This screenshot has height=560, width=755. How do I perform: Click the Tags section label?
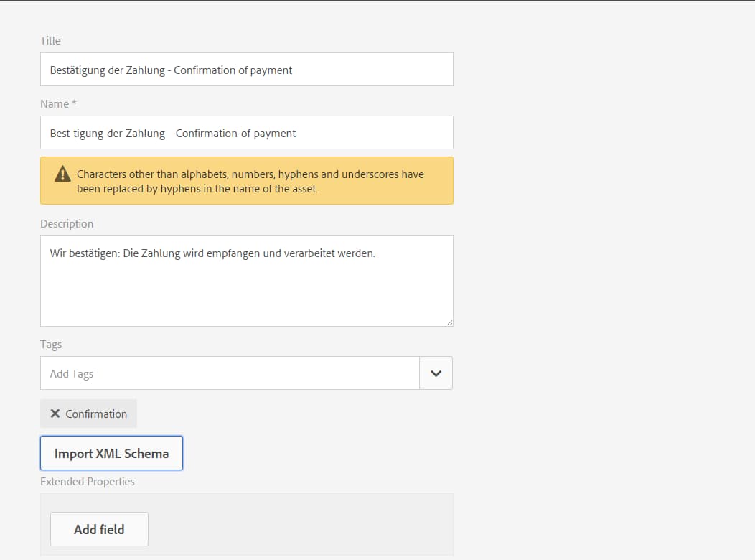(x=51, y=345)
